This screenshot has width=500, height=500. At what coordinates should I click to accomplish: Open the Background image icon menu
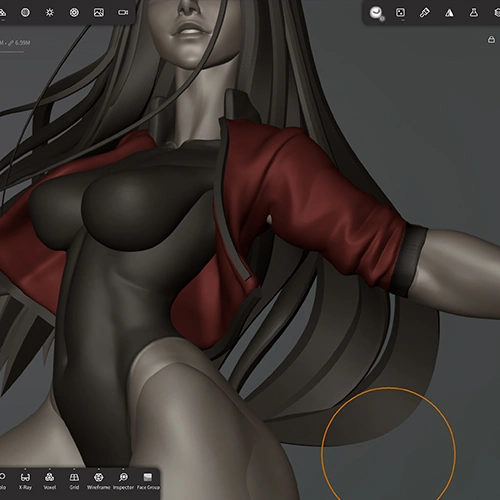click(x=99, y=13)
